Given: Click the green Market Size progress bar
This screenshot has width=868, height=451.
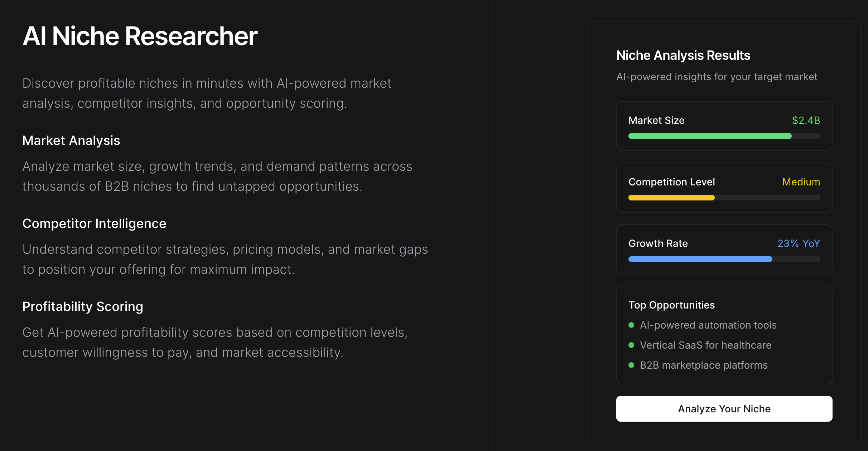Looking at the screenshot, I should 710,136.
